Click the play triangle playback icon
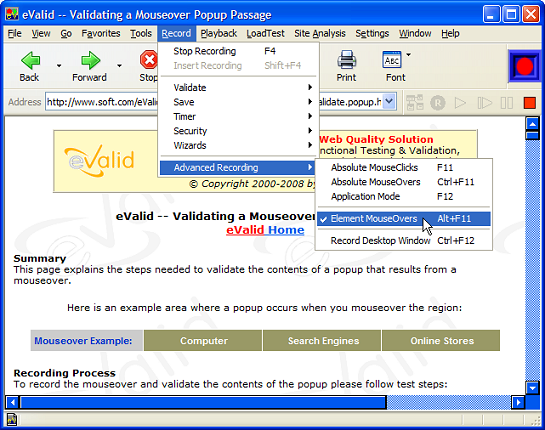The width and height of the screenshot is (545, 430). click(460, 103)
